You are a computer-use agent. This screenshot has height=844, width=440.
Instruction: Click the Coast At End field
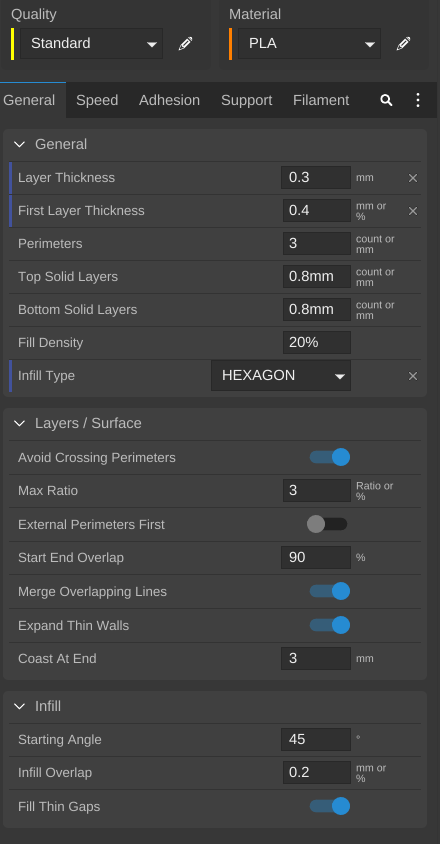(316, 658)
